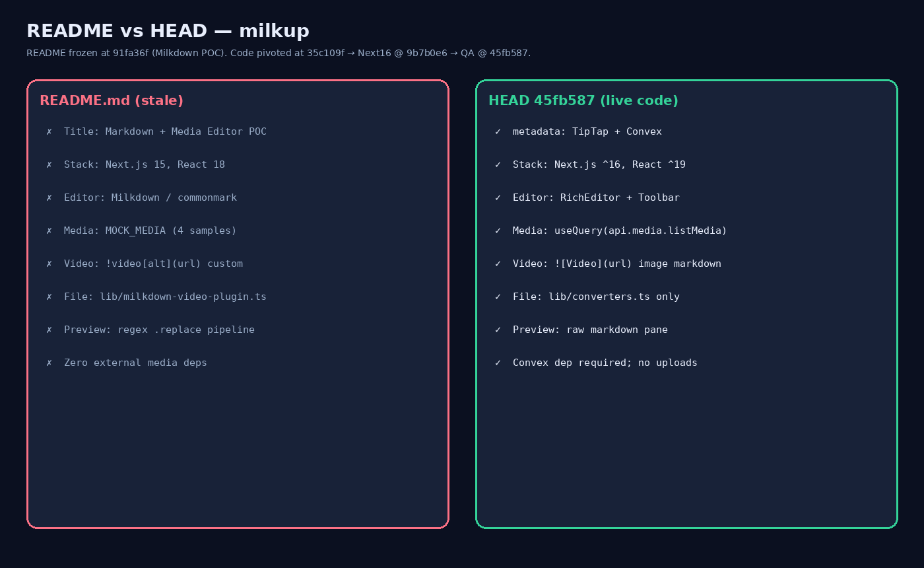This screenshot has height=568, width=924.
Task: Click the check mark beside 'Stack: Next.js ^16'
Action: [498, 164]
